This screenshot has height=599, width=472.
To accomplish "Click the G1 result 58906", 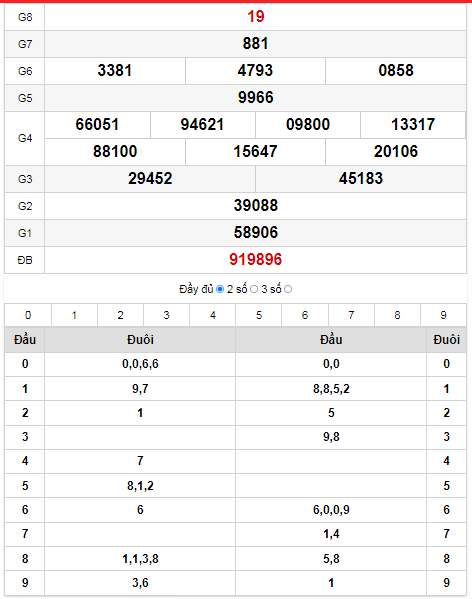I will click(255, 233).
